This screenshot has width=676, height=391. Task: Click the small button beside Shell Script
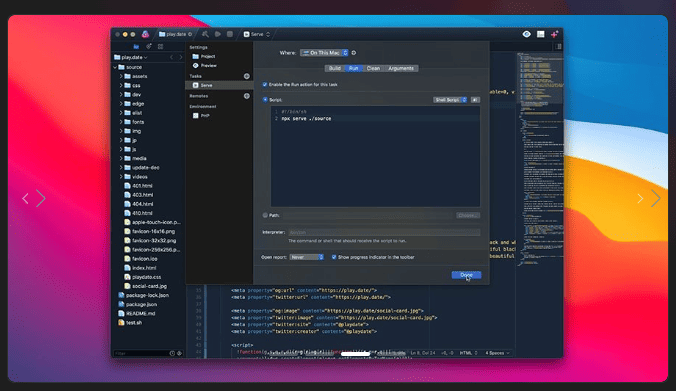click(475, 100)
